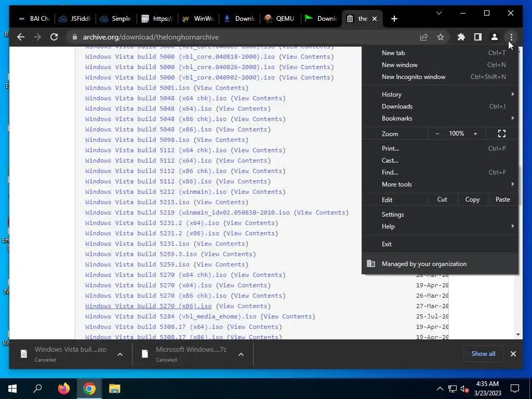Open the tab search chevron in title bar
Image resolution: width=532 pixels, height=399 pixels.
tap(438, 13)
